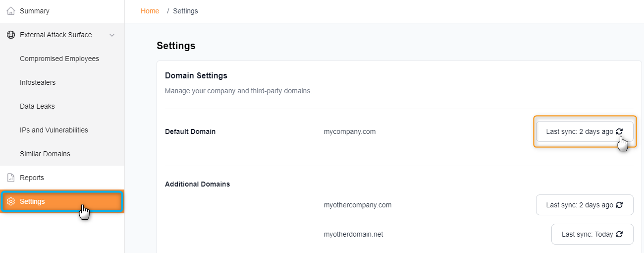
Task: Click the Settings breadcrumb text
Action: click(x=185, y=11)
